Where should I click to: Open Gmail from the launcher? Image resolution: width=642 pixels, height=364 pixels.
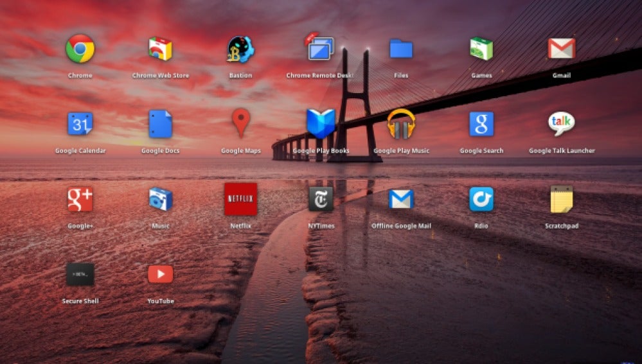(x=561, y=49)
